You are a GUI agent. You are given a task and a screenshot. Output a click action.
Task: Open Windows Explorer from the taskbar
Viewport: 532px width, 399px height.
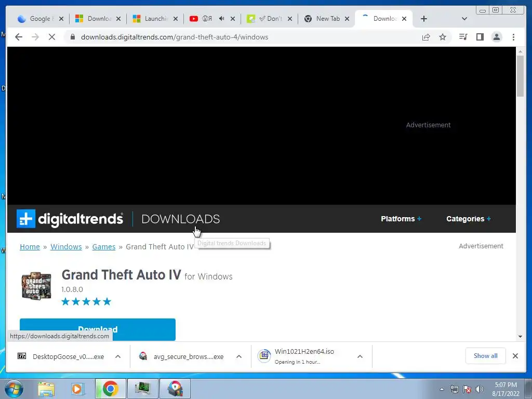(46, 389)
